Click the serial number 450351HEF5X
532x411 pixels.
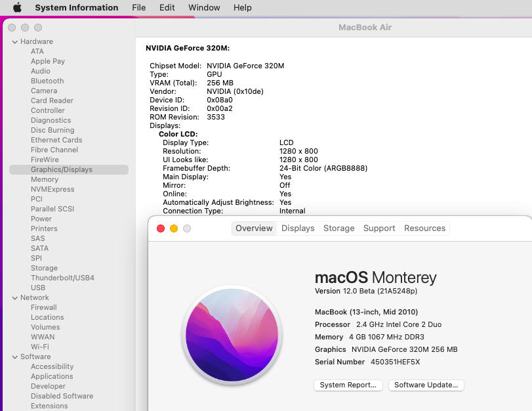point(396,362)
